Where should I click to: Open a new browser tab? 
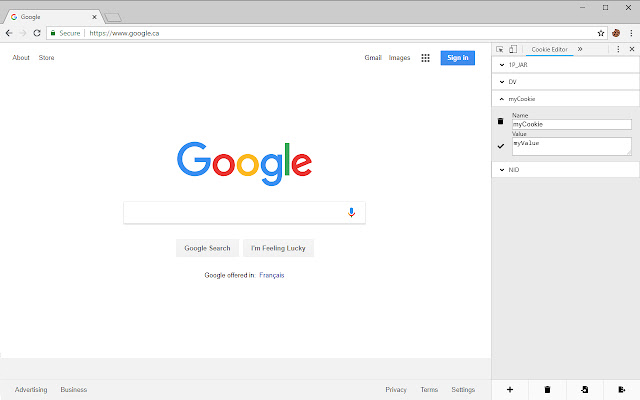[x=113, y=17]
